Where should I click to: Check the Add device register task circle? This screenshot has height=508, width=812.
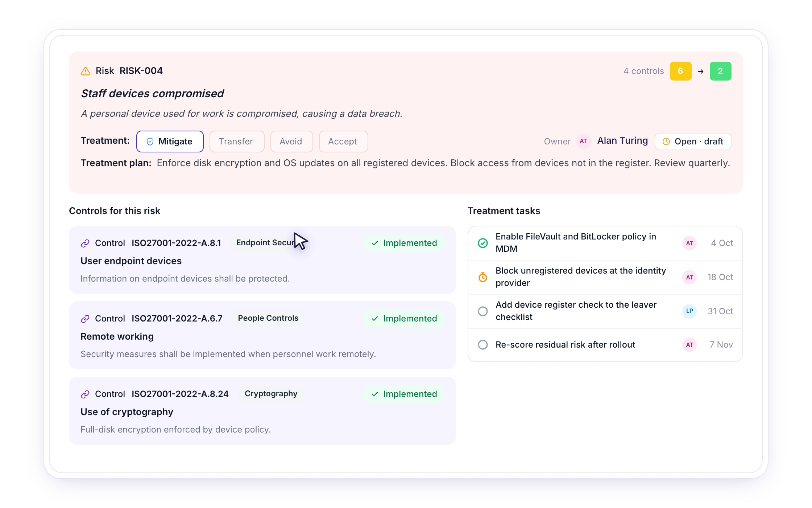click(x=483, y=311)
